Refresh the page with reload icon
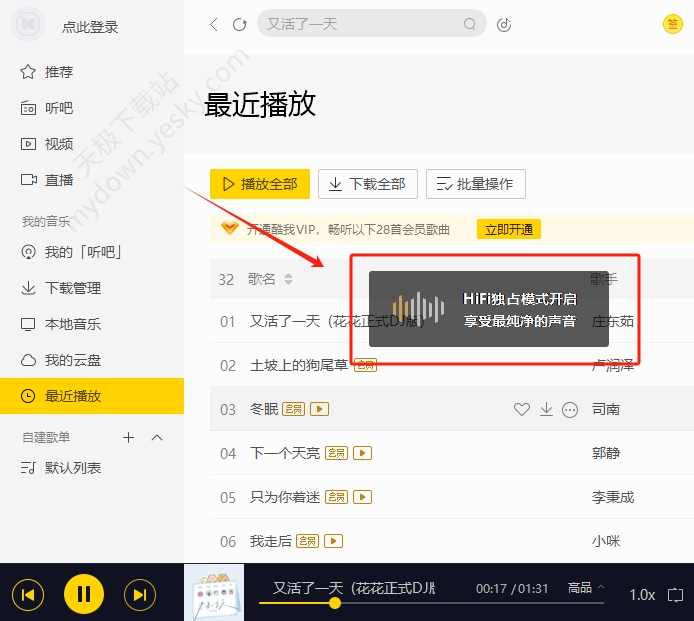 pos(239,24)
